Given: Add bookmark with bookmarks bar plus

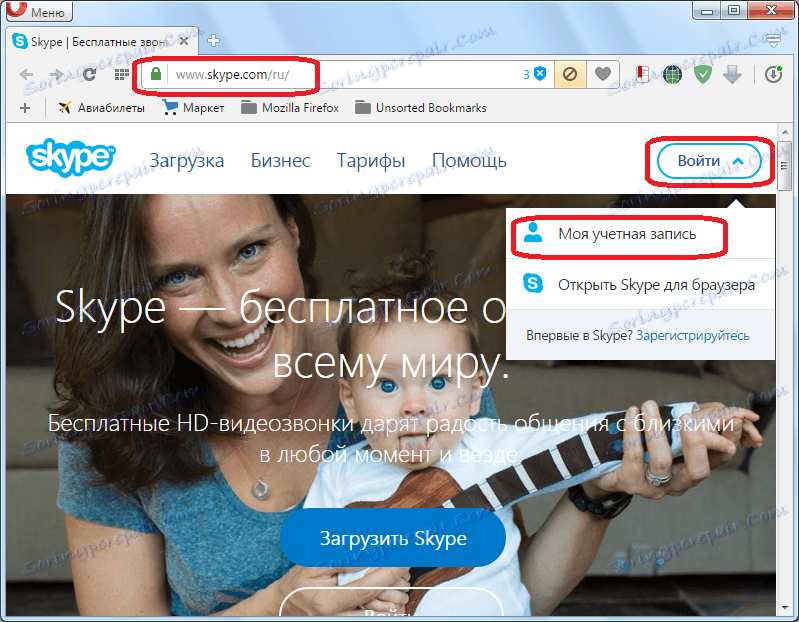Looking at the screenshot, I should tap(24, 108).
